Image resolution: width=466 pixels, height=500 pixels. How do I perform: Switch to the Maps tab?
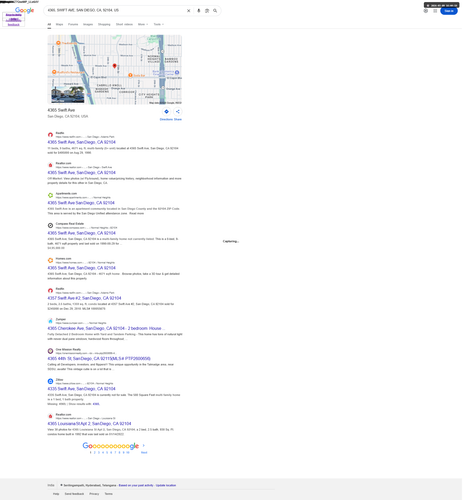pyautogui.click(x=59, y=24)
